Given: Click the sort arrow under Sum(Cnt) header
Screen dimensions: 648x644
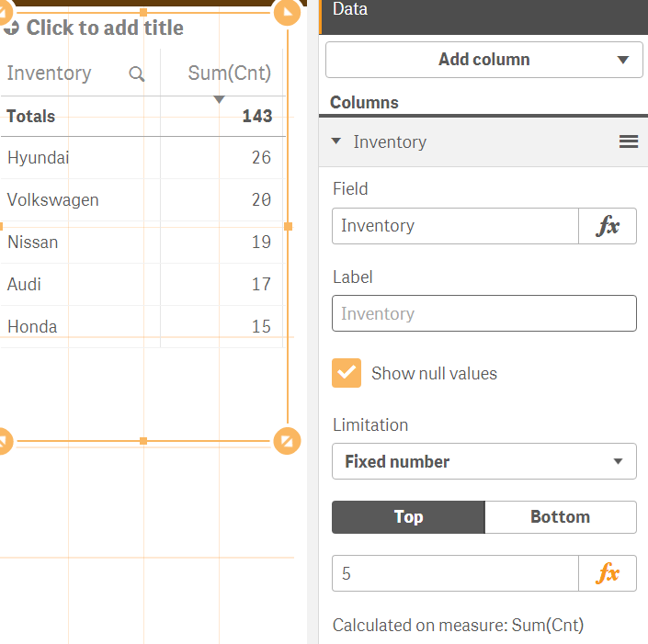Looking at the screenshot, I should 219,99.
